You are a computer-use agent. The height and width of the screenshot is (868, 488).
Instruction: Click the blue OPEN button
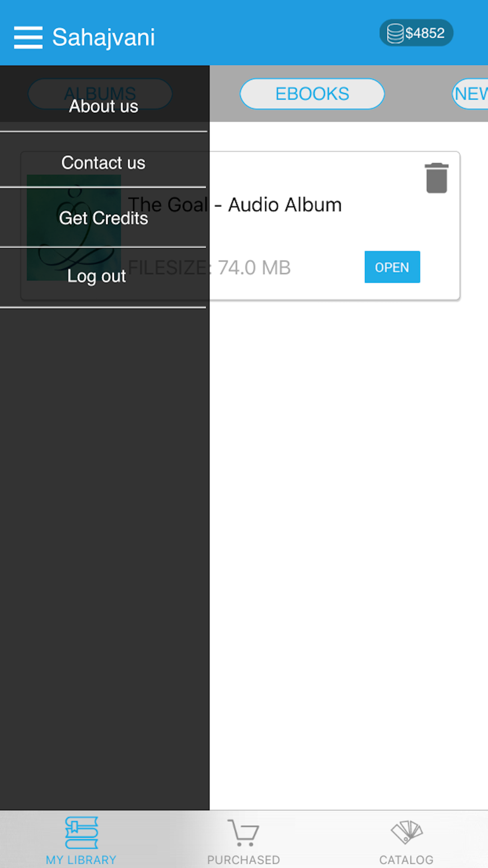click(x=392, y=267)
